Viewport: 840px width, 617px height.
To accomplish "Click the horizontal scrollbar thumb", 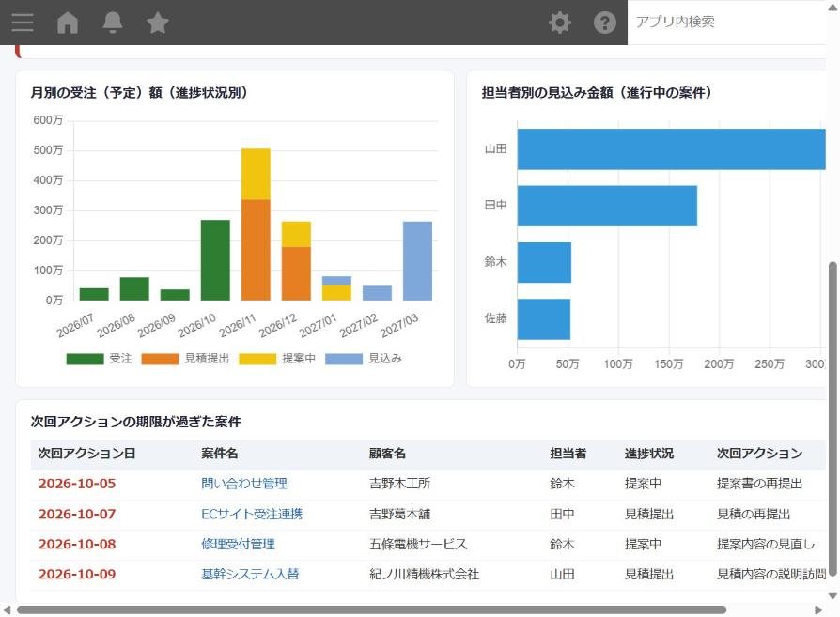I will click(x=371, y=610).
